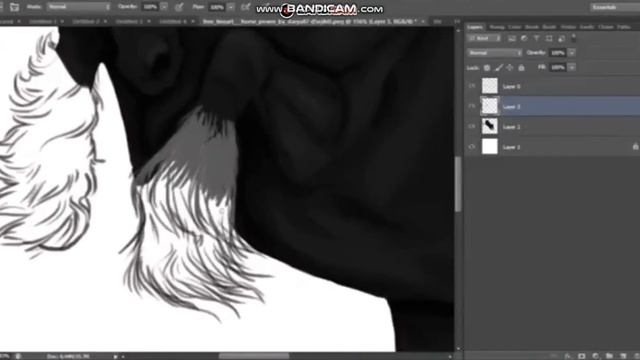Viewport: 640px width, 360px height.
Task: Open brush Opacity slider arrow in options bar
Action: click(x=164, y=7)
